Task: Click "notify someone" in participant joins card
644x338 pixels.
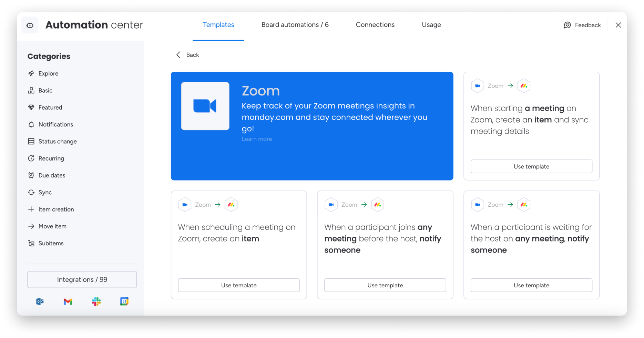Action: [382, 244]
